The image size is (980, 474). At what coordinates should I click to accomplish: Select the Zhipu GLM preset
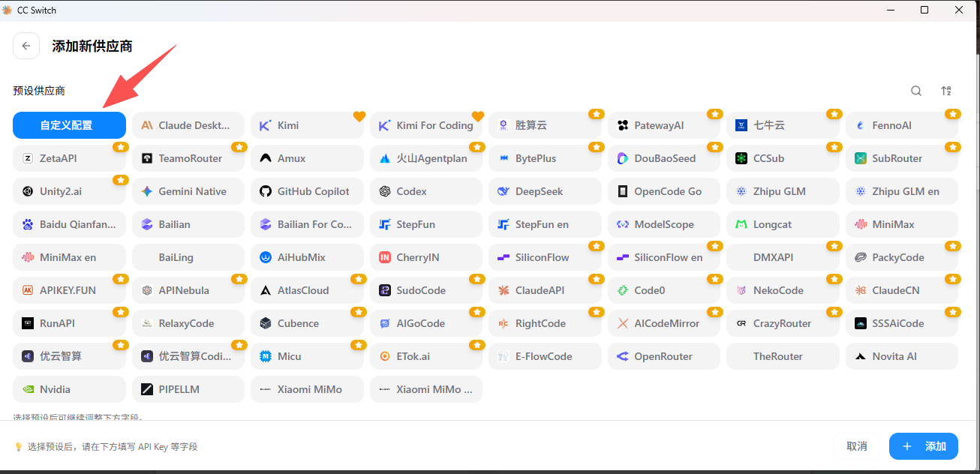pos(783,191)
